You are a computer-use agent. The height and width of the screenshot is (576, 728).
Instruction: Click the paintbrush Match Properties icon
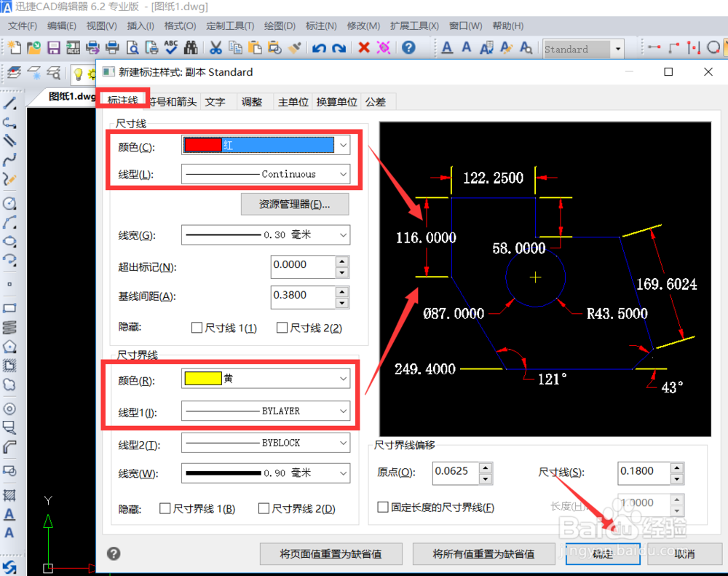point(294,47)
